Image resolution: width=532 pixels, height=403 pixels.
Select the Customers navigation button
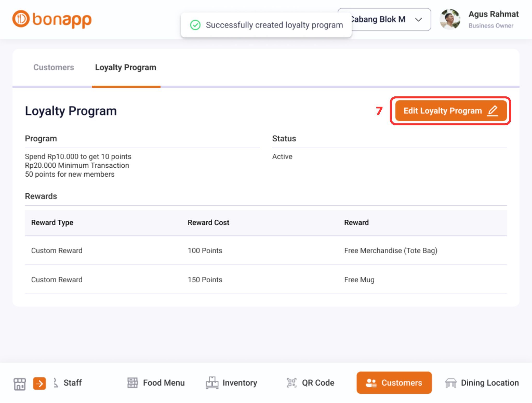coord(394,382)
